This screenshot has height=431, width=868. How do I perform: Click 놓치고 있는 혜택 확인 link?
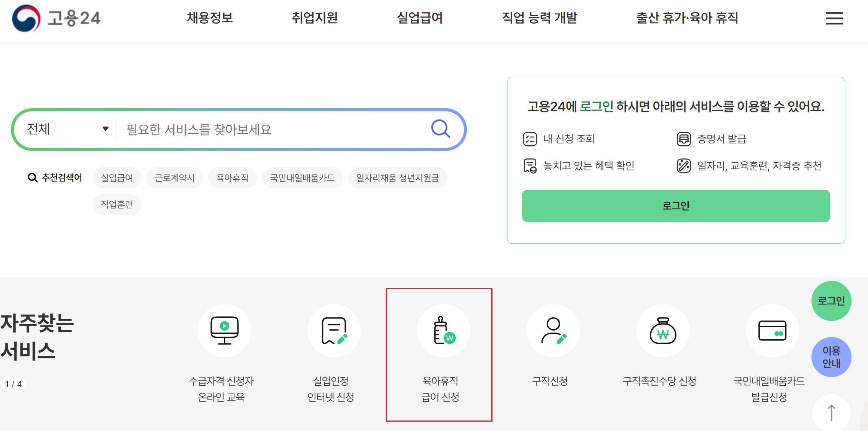point(588,166)
